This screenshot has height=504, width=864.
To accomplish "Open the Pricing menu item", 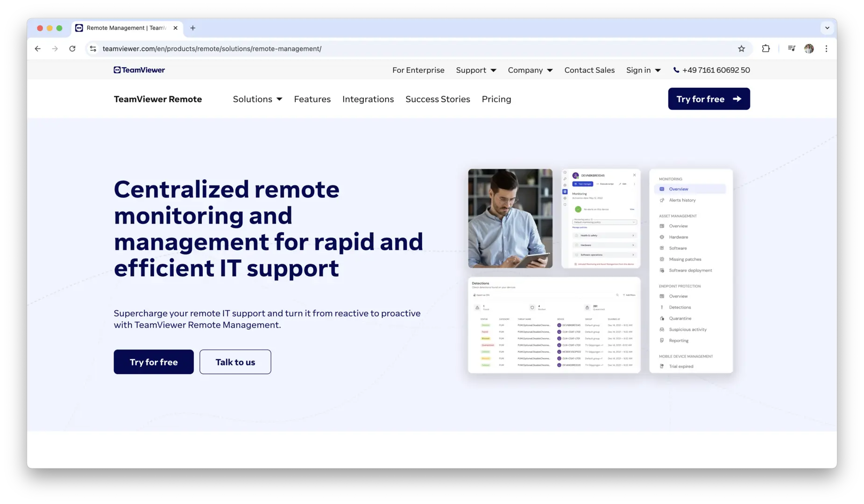I will 496,99.
